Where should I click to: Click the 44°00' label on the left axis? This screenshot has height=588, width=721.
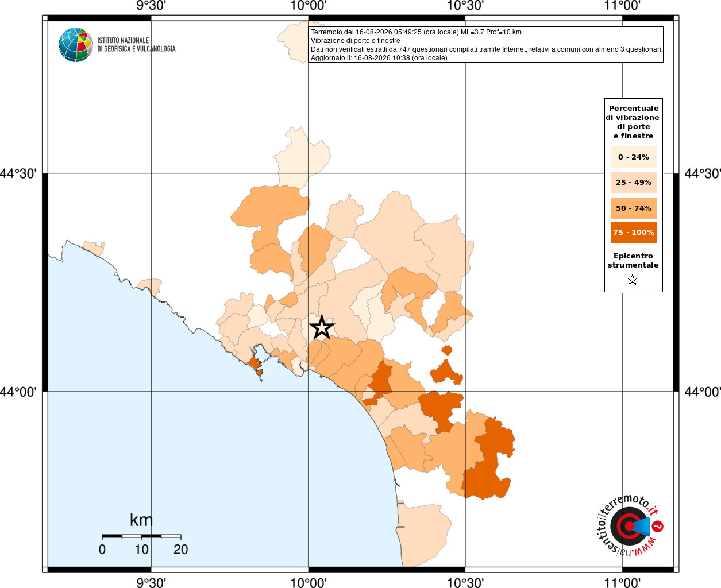coord(18,392)
